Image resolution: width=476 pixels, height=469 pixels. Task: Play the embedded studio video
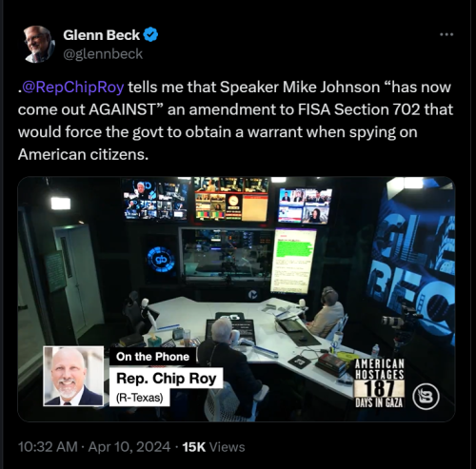point(236,299)
